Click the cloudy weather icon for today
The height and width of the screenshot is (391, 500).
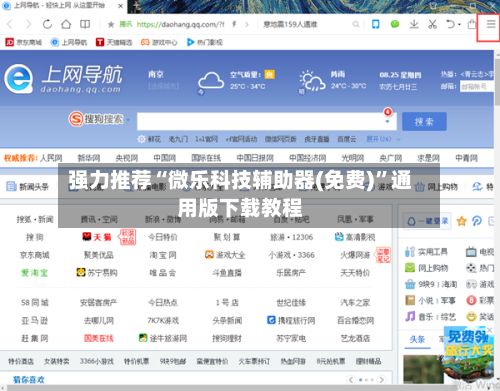(x=210, y=81)
